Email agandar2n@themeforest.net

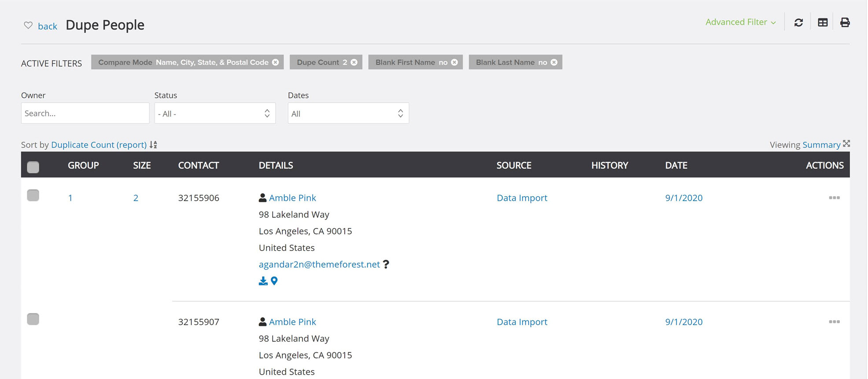tap(319, 264)
